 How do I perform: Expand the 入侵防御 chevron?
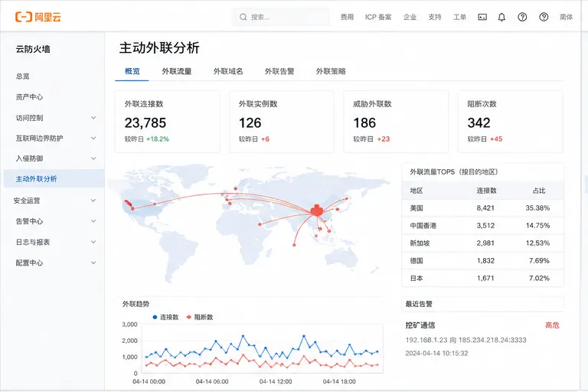(93, 158)
